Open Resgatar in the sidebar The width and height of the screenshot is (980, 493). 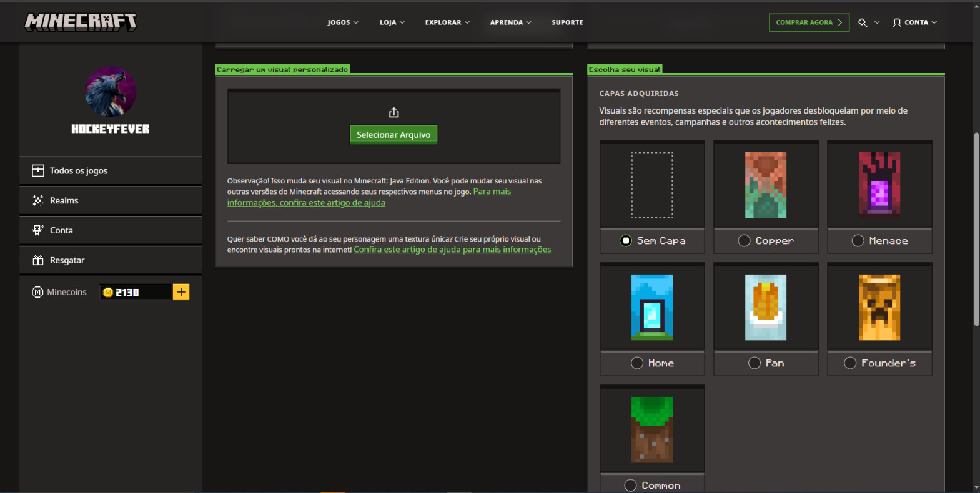point(111,260)
